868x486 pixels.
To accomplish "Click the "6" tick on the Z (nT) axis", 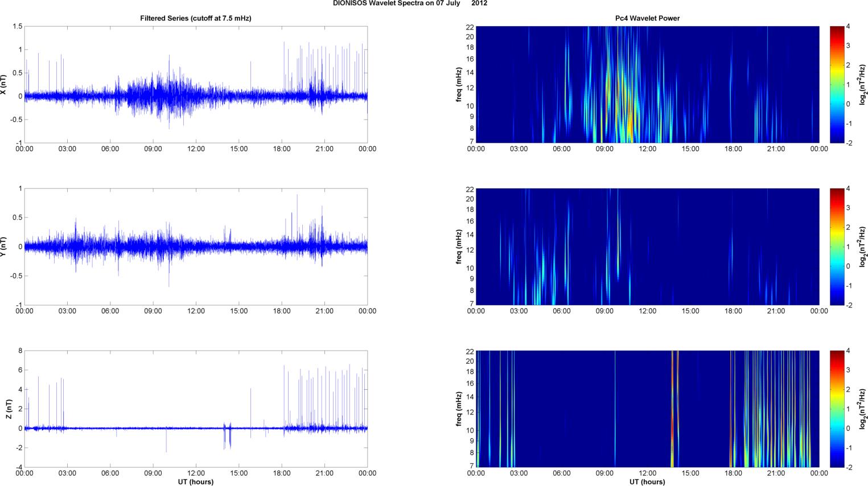I will coord(20,370).
